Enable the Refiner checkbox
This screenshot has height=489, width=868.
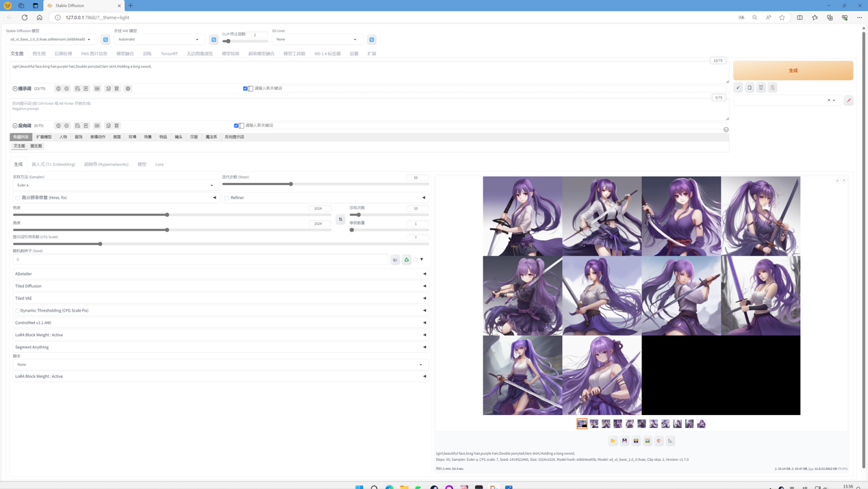point(227,198)
